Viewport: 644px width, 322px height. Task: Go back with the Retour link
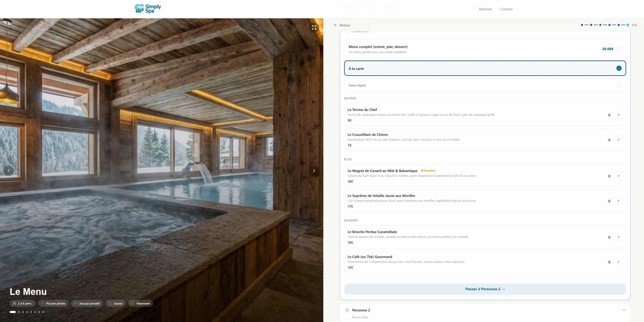tap(342, 25)
